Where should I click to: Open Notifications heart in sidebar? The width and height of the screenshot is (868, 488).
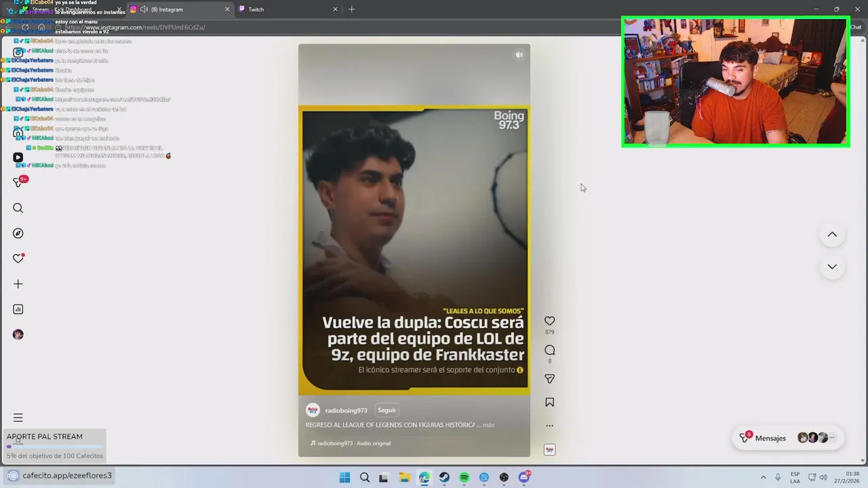point(18,258)
